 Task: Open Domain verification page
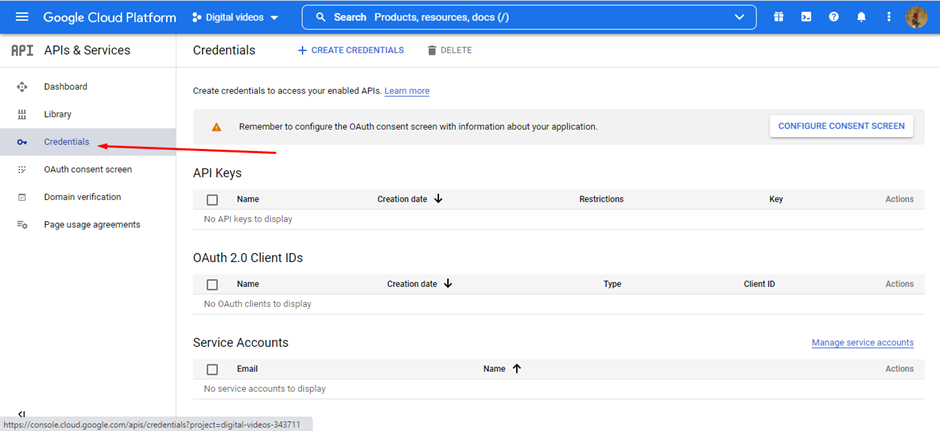click(82, 197)
